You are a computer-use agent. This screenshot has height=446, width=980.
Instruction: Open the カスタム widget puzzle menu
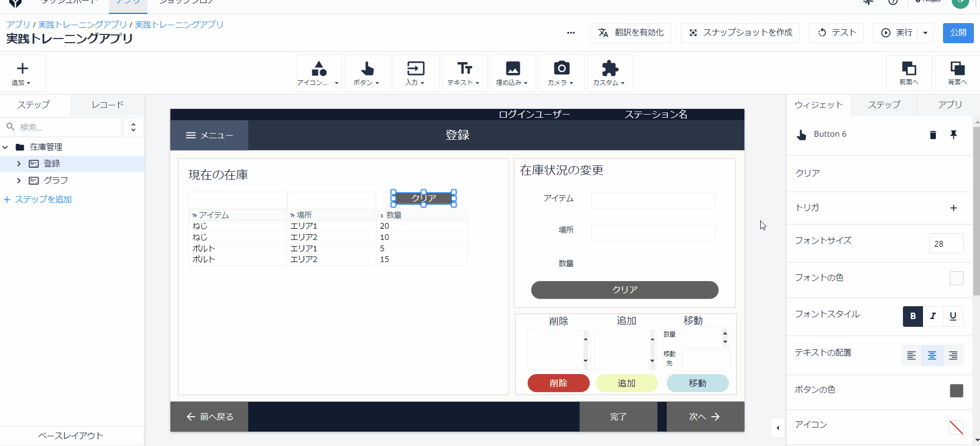[x=610, y=73]
